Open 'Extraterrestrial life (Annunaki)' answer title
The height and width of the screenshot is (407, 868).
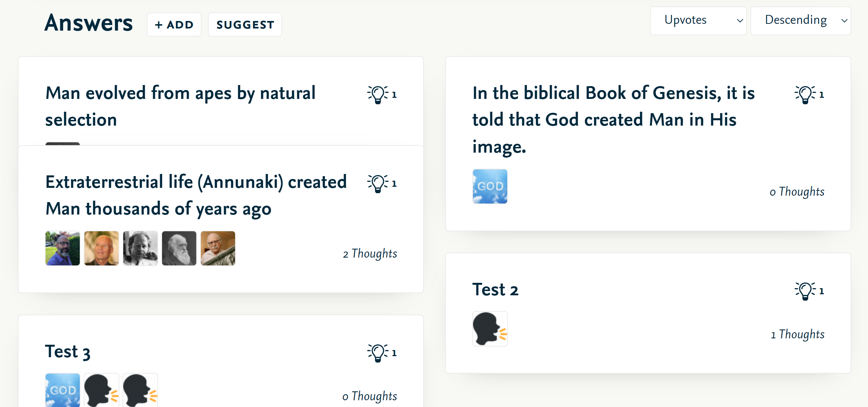(196, 195)
